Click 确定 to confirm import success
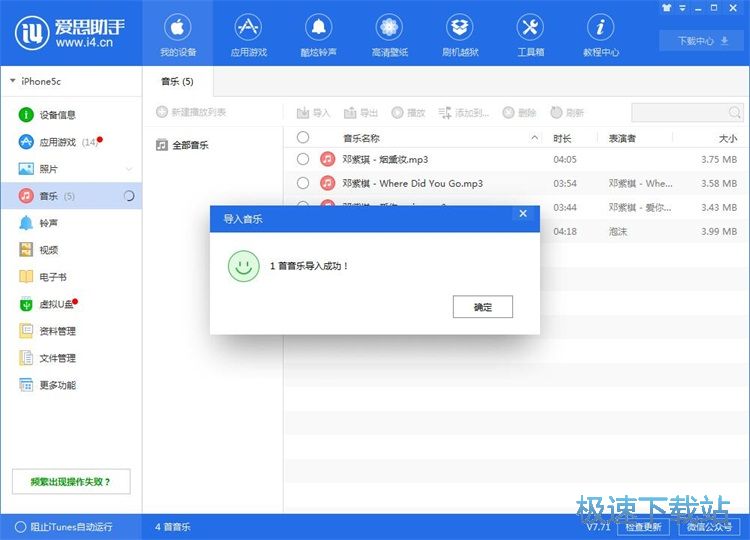This screenshot has width=750, height=540. tap(483, 307)
